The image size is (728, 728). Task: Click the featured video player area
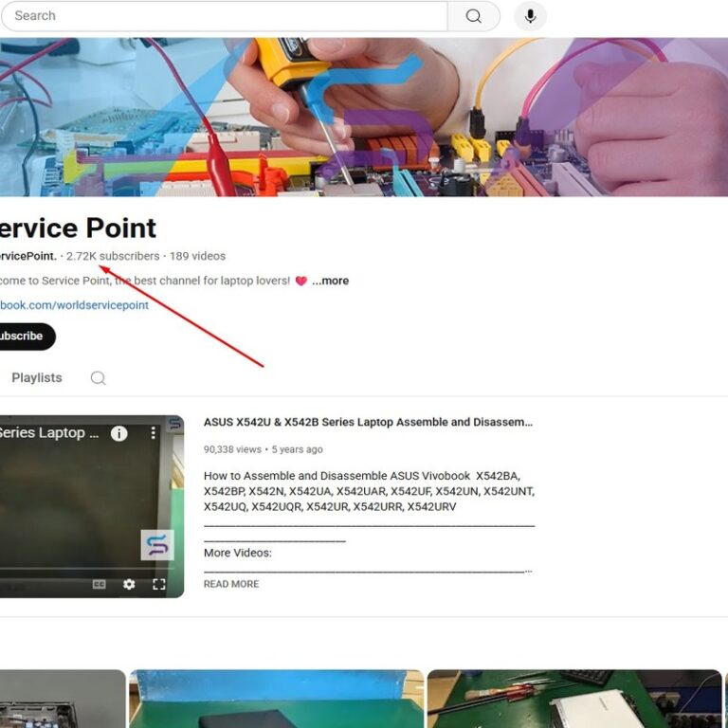pyautogui.click(x=85, y=502)
